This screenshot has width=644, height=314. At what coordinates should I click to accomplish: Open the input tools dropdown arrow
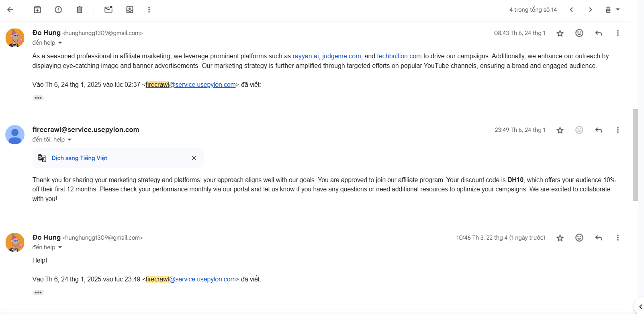618,10
